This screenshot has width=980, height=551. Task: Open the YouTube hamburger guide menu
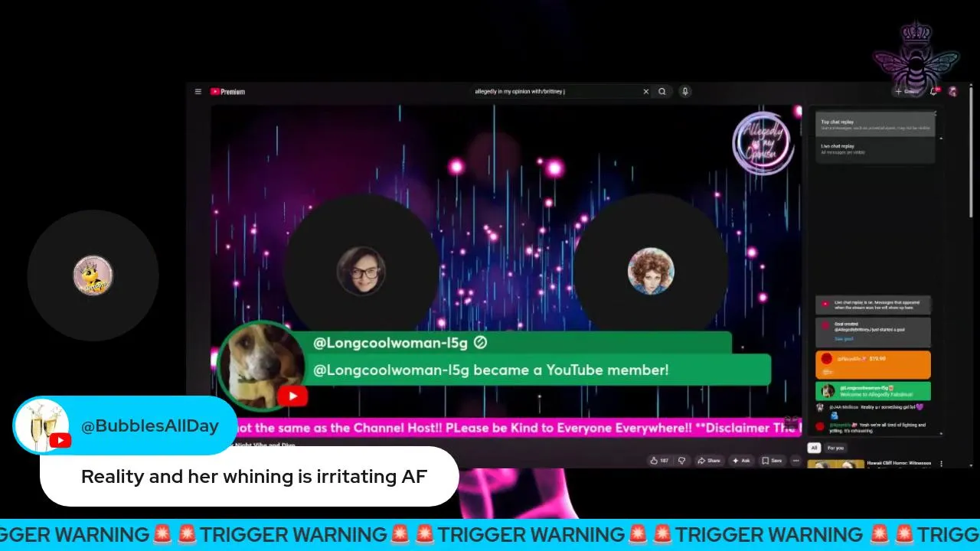point(198,92)
